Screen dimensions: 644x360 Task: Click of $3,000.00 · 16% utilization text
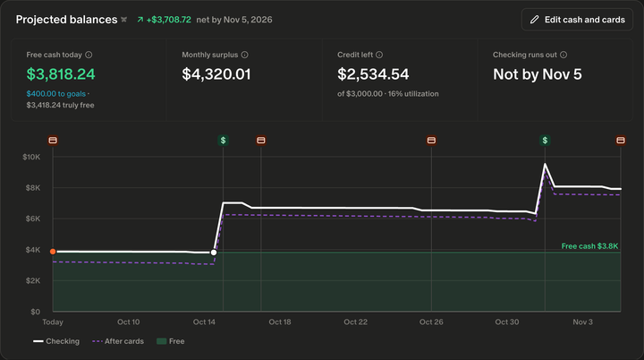[x=388, y=94]
